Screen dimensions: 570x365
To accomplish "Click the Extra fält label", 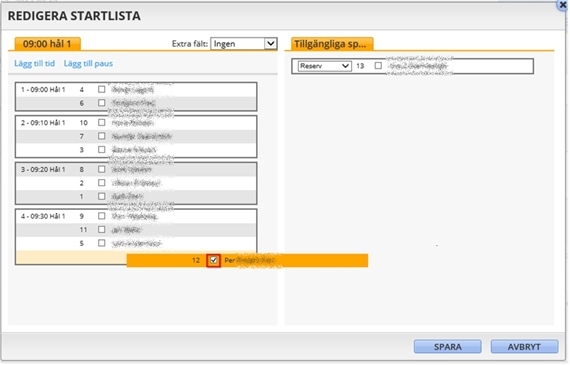I will pyautogui.click(x=190, y=44).
